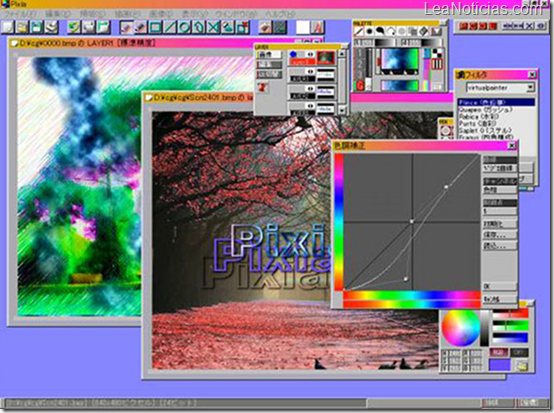Click the blue RGB channel slider bar
Screen dimensions: 554x413
[510, 337]
